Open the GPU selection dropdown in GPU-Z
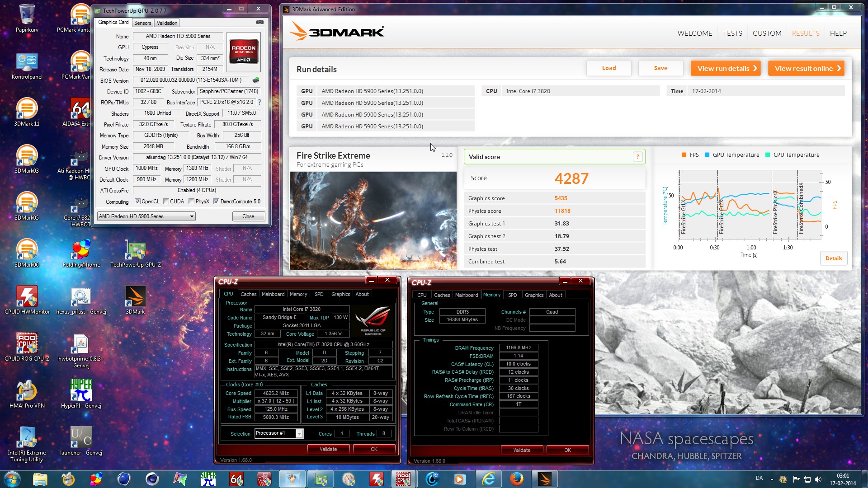This screenshot has width=868, height=488. (x=146, y=216)
